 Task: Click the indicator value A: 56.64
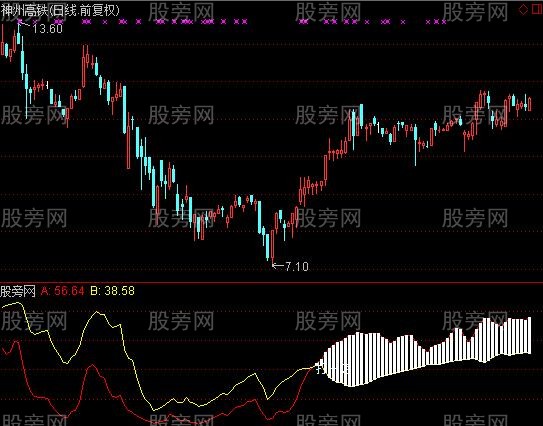[x=63, y=291]
